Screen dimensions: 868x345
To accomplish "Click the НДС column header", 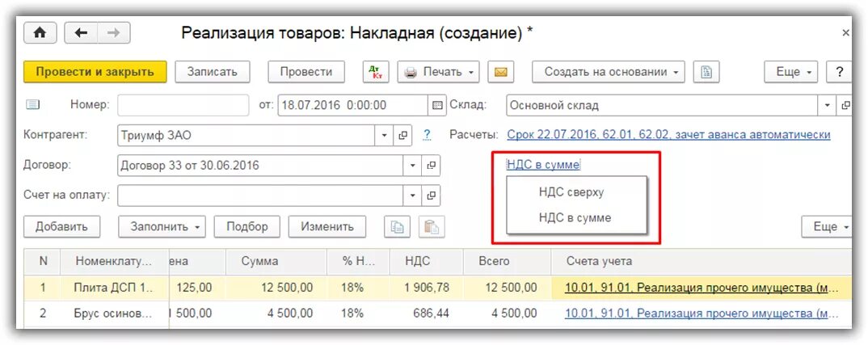I will point(426,262).
